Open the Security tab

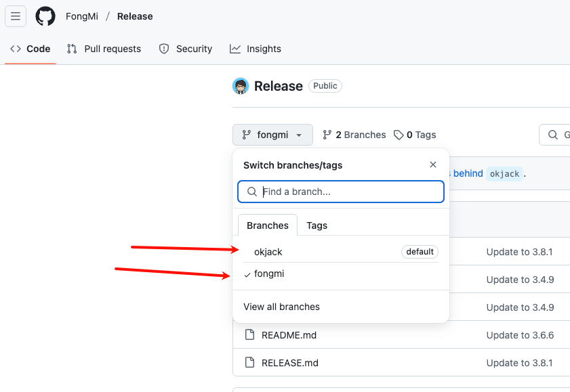(186, 49)
